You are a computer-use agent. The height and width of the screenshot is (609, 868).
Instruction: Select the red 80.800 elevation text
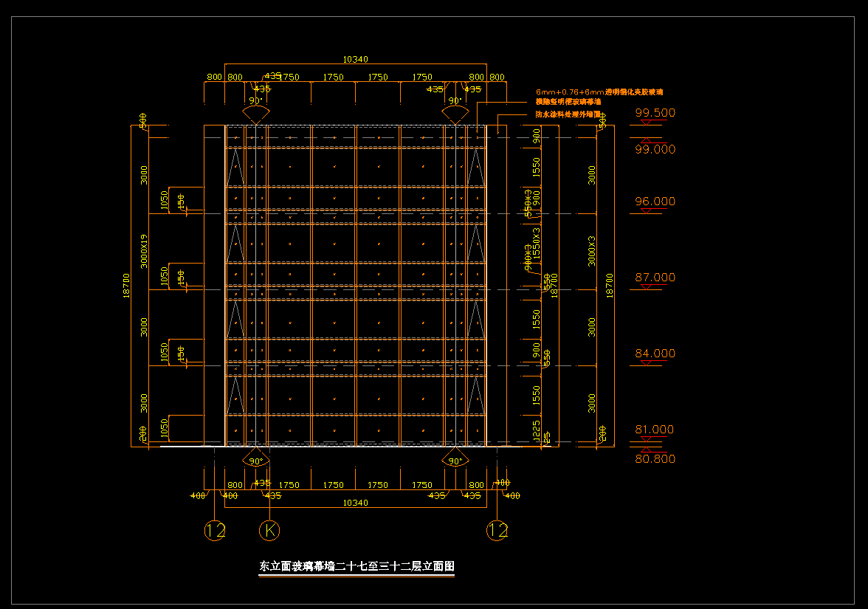(x=655, y=459)
